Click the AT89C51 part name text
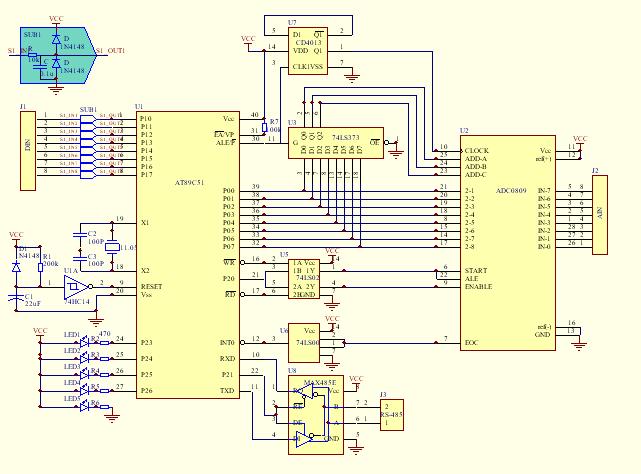Image resolution: width=641 pixels, height=474 pixels. click(x=189, y=183)
